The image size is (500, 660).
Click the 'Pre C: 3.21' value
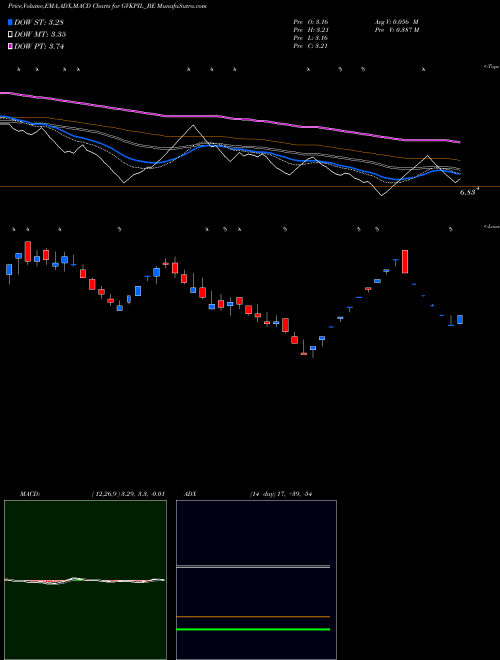tap(311, 46)
